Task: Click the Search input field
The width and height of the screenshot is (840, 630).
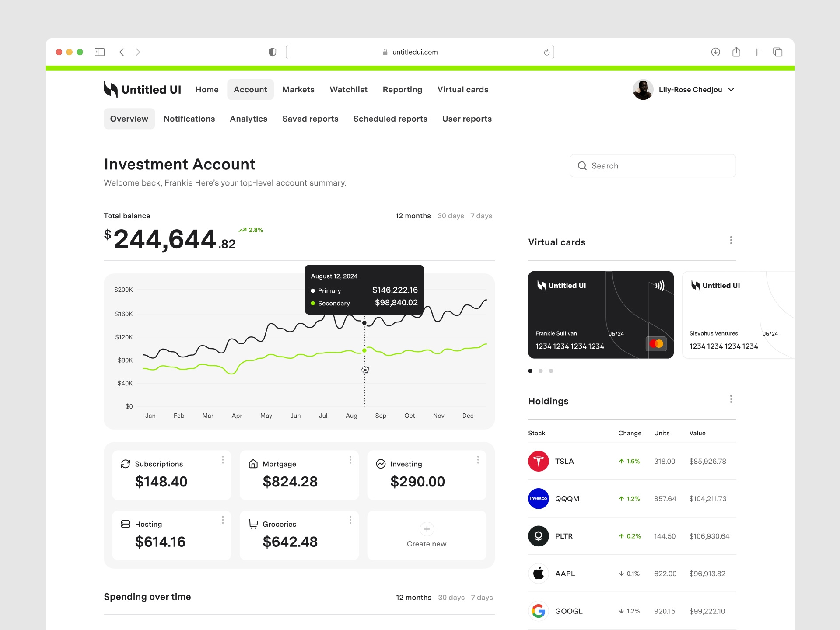Action: tap(653, 166)
